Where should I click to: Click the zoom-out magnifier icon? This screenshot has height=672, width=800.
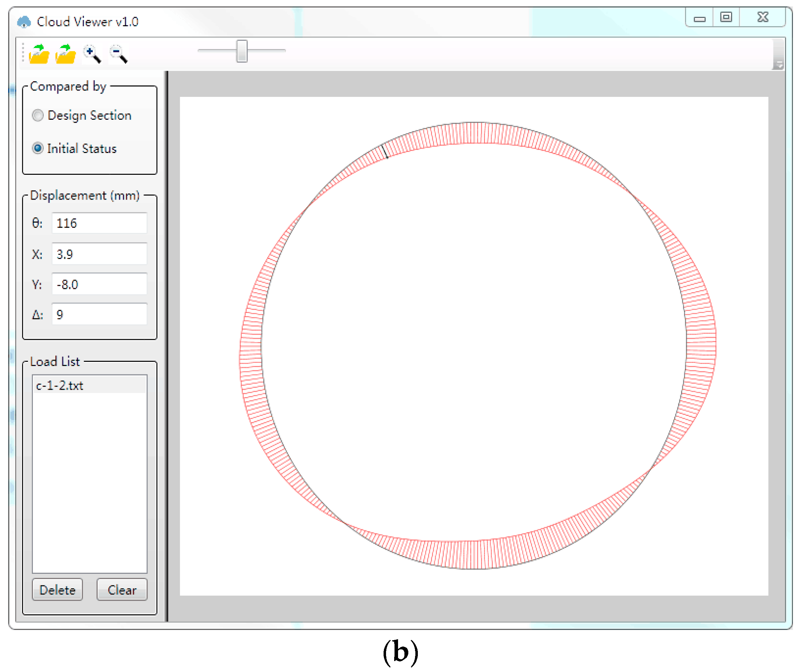(118, 54)
